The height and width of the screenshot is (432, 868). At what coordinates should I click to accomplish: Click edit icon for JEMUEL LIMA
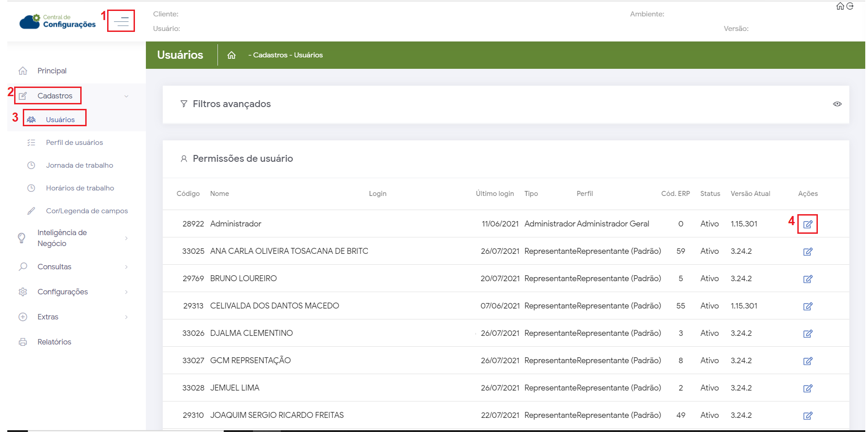pyautogui.click(x=807, y=388)
